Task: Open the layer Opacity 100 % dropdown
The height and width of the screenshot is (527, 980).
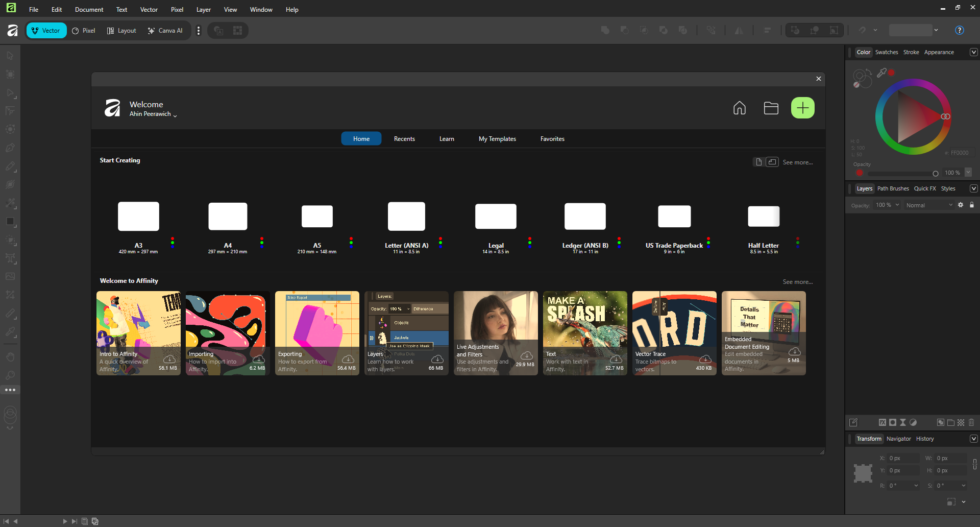Action: pos(887,205)
